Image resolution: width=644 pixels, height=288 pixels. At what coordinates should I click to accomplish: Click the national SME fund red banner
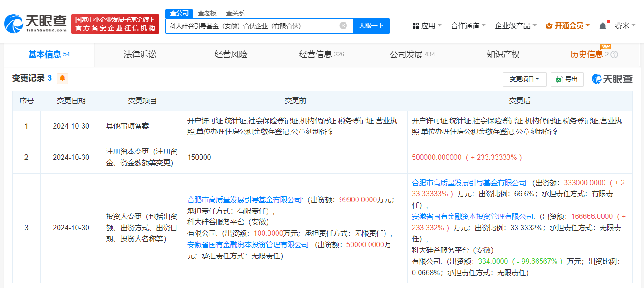(x=115, y=24)
